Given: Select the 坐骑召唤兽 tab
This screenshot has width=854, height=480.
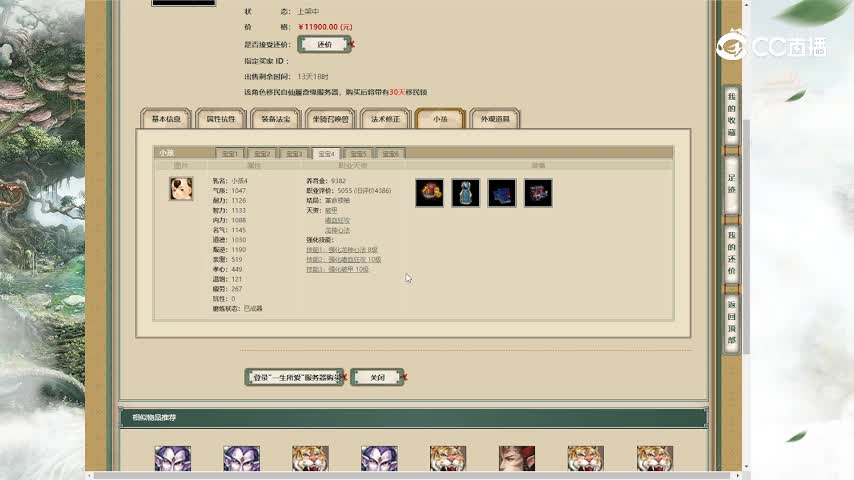Looking at the screenshot, I should click(330, 119).
